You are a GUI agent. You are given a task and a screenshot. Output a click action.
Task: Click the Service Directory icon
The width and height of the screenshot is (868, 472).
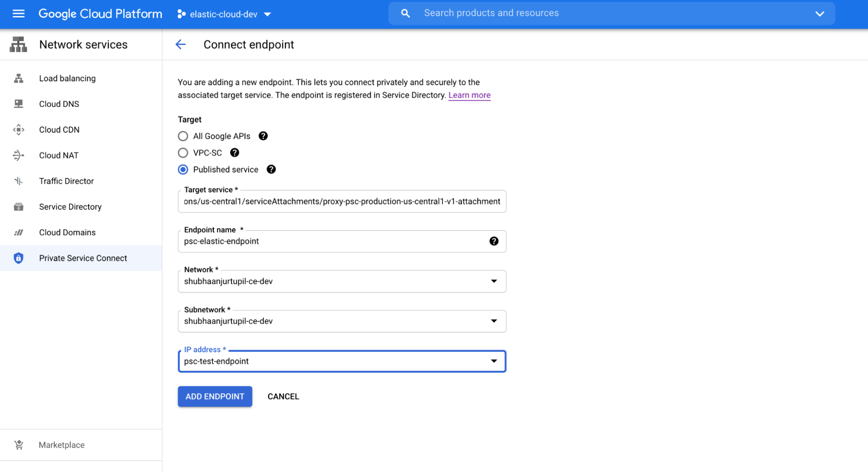pyautogui.click(x=18, y=207)
